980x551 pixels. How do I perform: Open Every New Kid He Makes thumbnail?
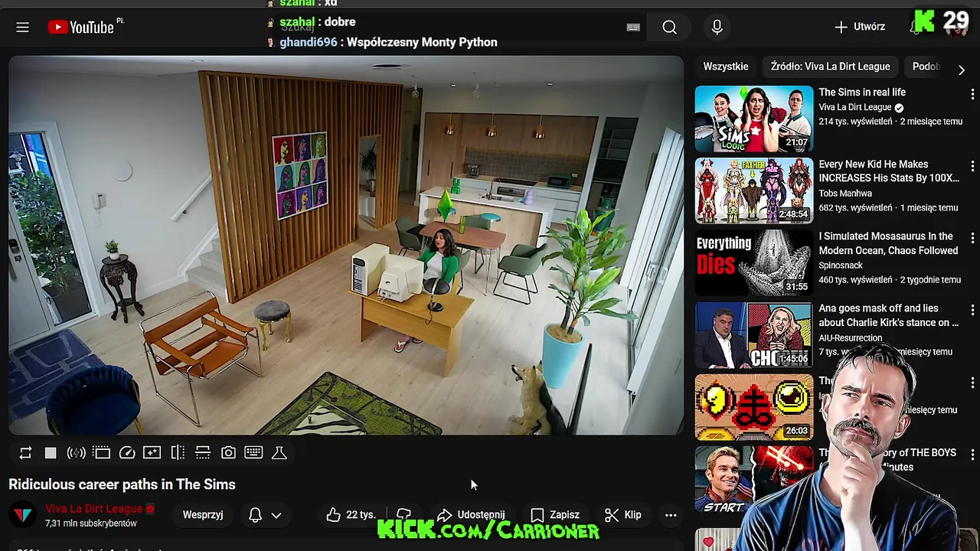pyautogui.click(x=754, y=191)
